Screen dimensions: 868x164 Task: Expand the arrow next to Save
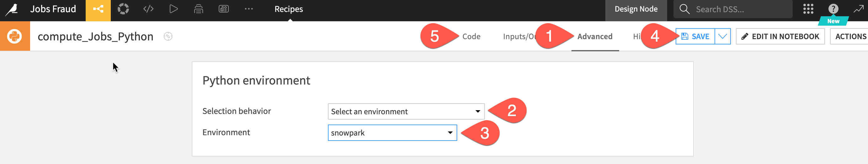[x=722, y=36]
